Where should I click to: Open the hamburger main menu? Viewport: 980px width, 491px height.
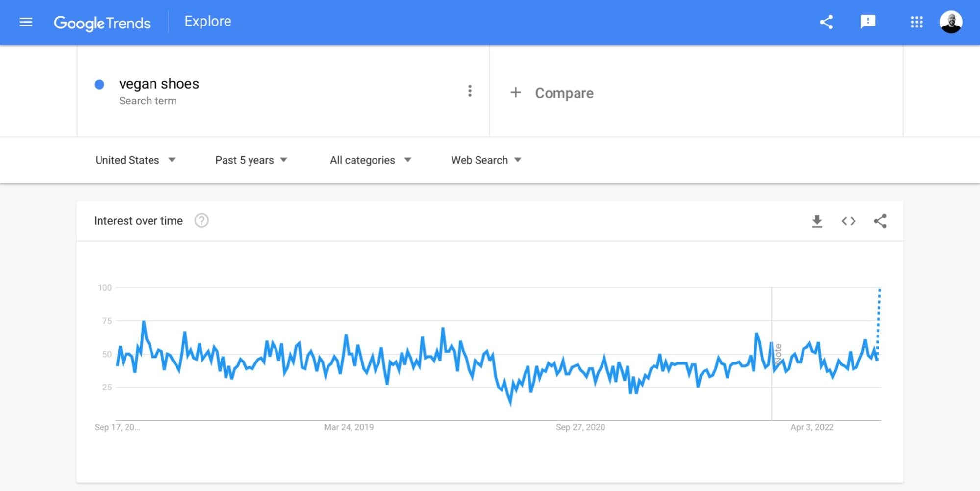25,22
